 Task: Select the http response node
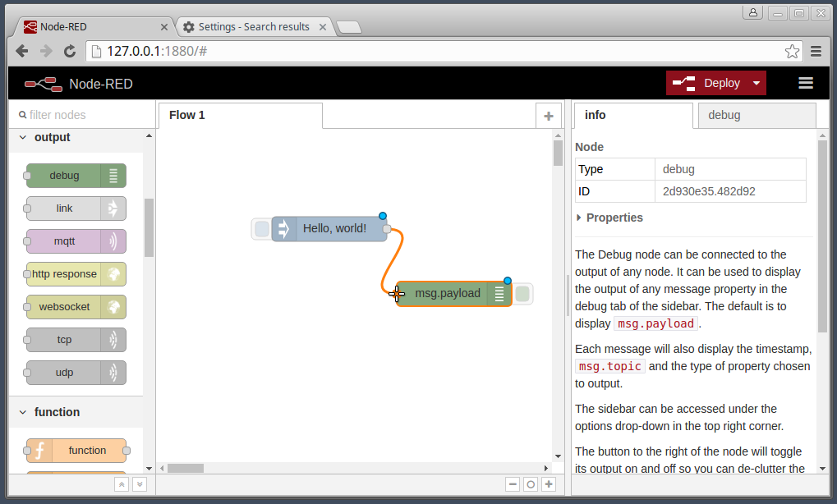point(76,274)
